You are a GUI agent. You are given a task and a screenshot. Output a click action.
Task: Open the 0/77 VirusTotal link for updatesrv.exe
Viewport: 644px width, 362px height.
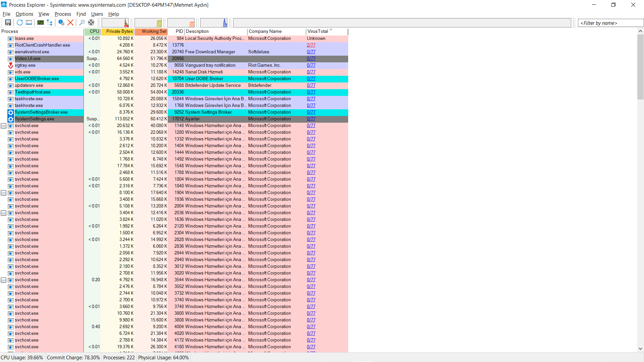(x=311, y=85)
